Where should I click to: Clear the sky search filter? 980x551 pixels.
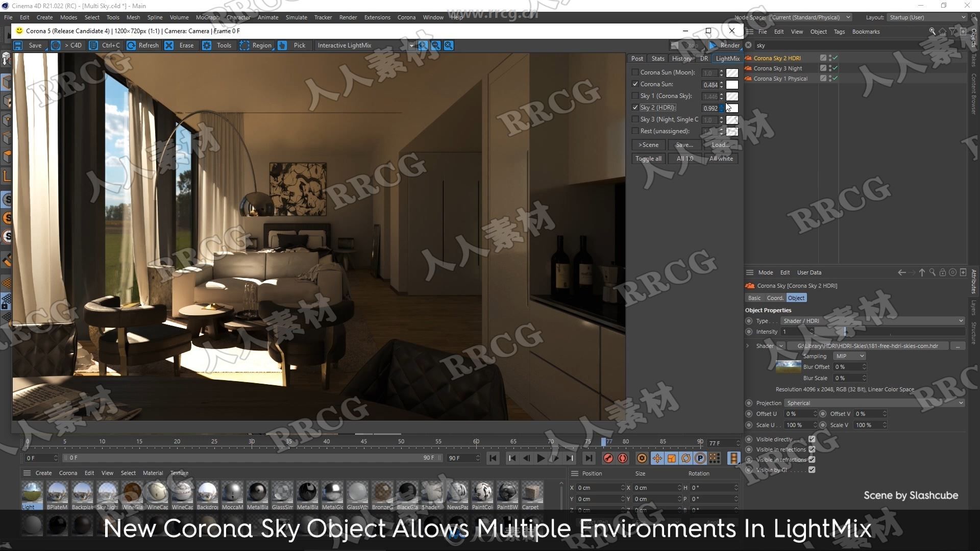pyautogui.click(x=749, y=45)
